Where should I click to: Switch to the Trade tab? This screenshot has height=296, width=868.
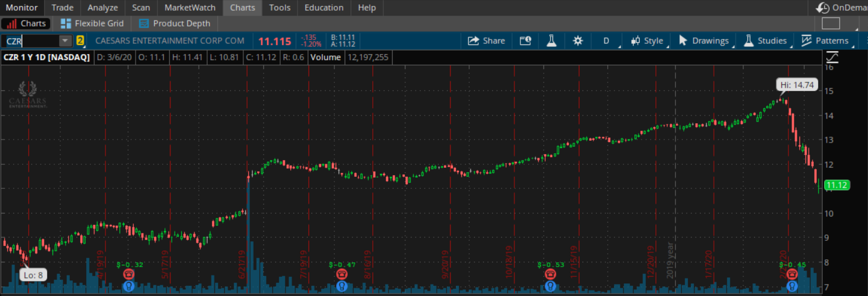coord(63,8)
